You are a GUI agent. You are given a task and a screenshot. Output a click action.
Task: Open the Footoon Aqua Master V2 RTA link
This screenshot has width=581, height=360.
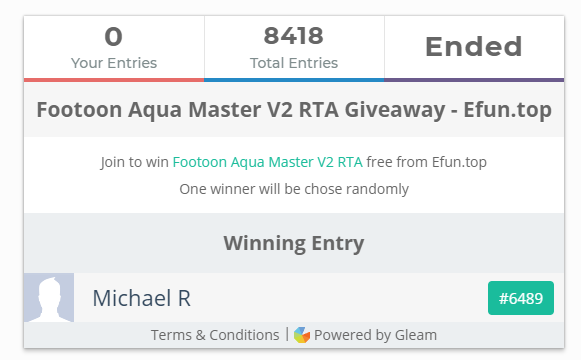click(268, 162)
